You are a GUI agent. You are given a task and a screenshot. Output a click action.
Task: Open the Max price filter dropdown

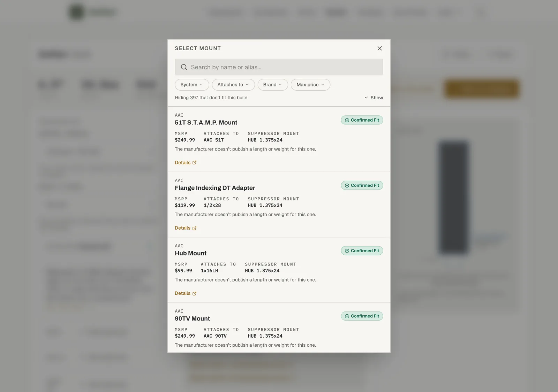[x=310, y=85]
